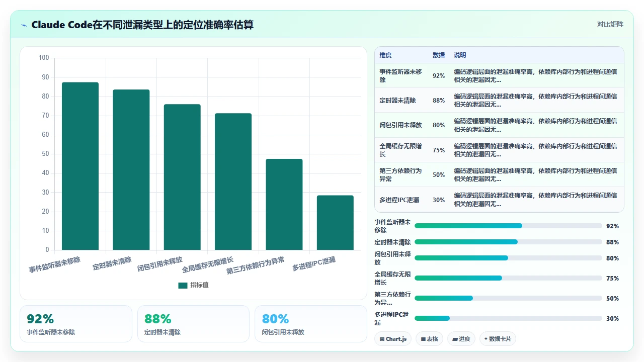The width and height of the screenshot is (644, 362).
Task: Click the 多进程IPC泄漏 progress row label
Action: click(x=391, y=318)
